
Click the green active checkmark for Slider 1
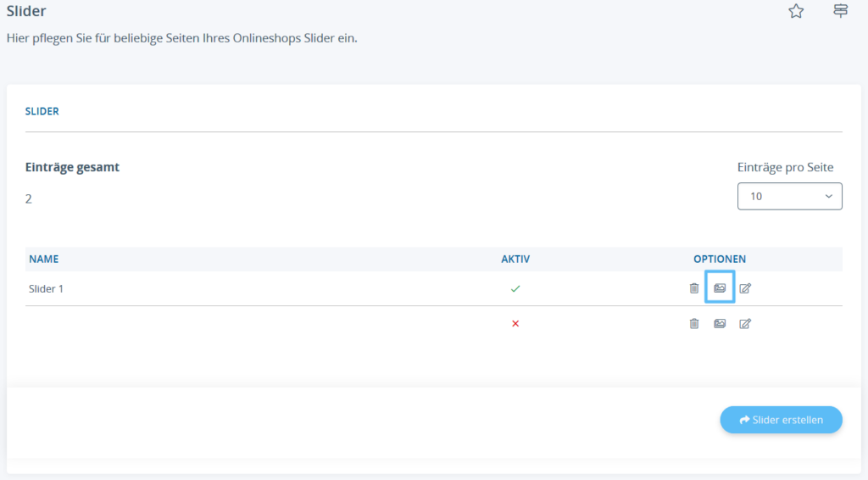pos(515,288)
